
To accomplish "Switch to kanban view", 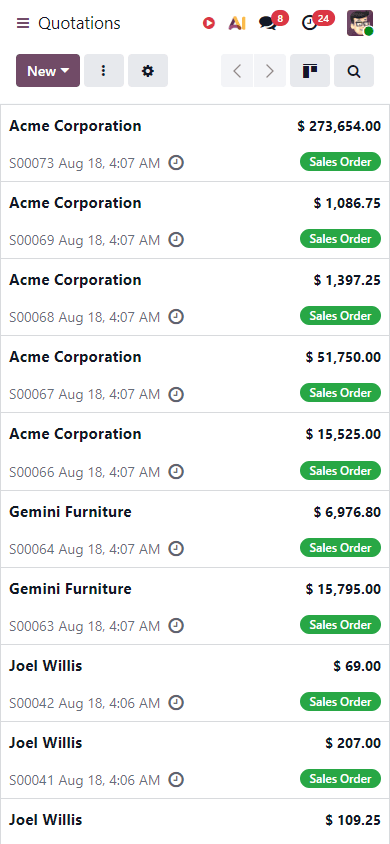I will (x=310, y=71).
